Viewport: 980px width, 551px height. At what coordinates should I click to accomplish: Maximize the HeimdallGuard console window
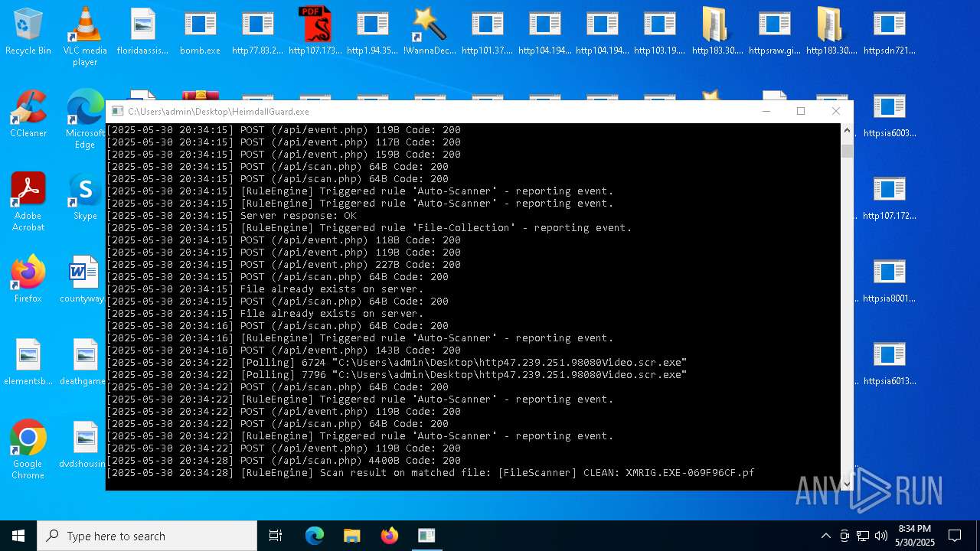point(801,111)
